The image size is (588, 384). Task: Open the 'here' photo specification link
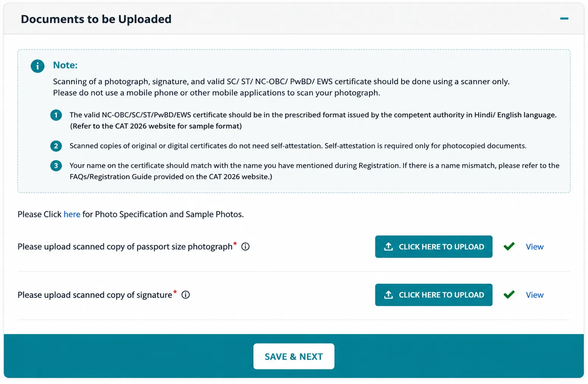click(72, 214)
